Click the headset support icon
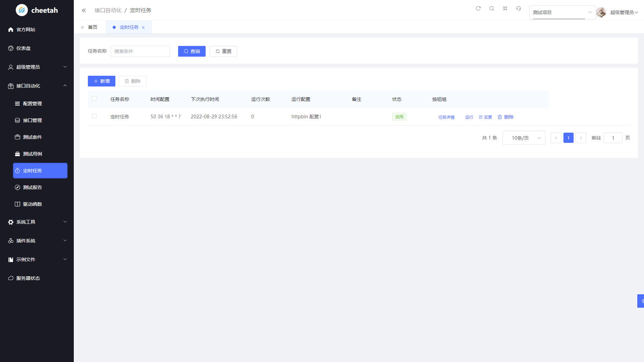This screenshot has height=362, width=644. tap(519, 8)
